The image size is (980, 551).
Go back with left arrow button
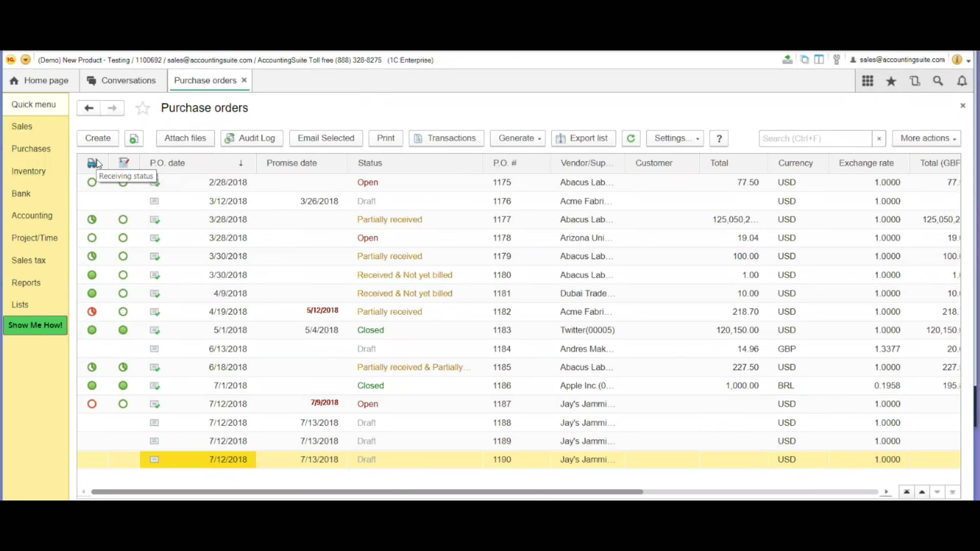click(x=89, y=108)
